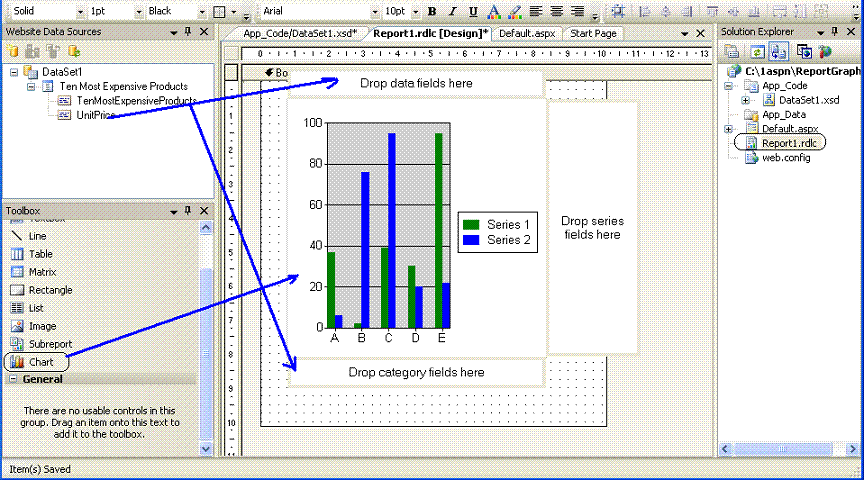This screenshot has width=864, height=480.
Task: Collapse the General toolbox group
Action: point(13,379)
